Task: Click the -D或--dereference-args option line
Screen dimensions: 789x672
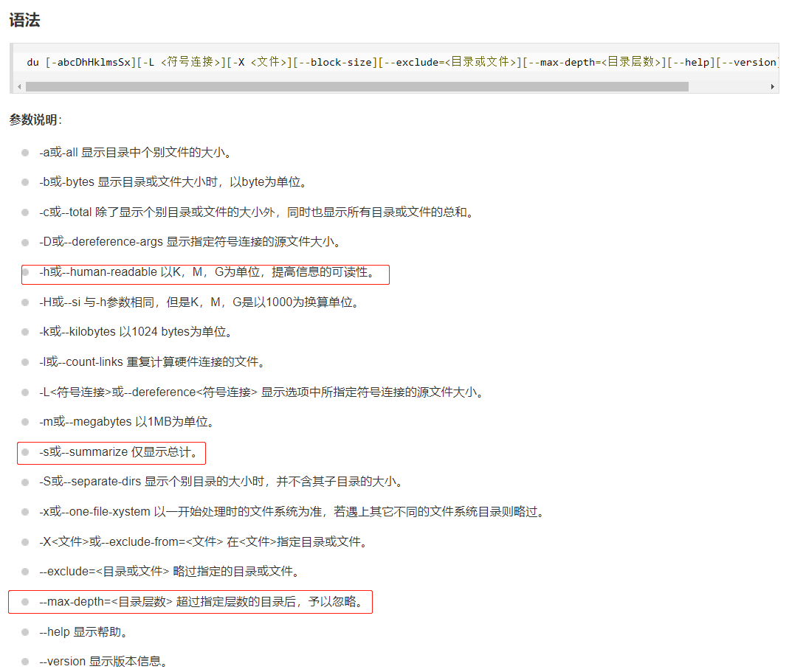Action: 190,242
